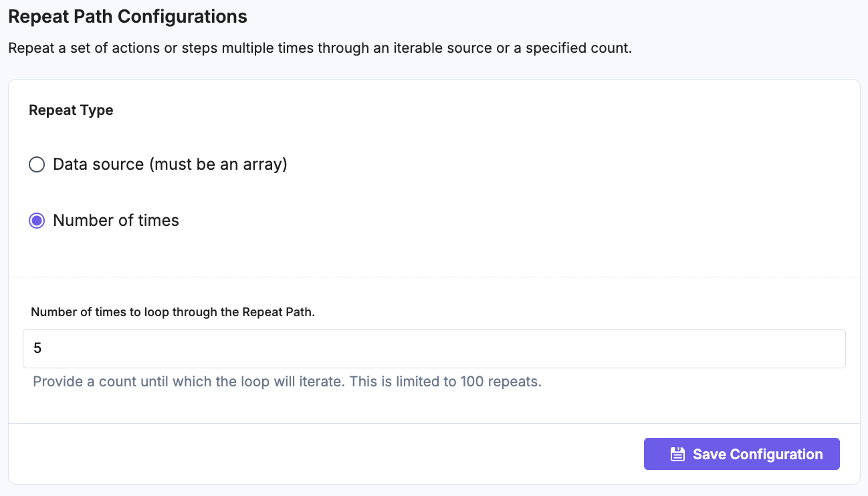Image resolution: width=868 pixels, height=496 pixels.
Task: Click the value "5" in the count field
Action: pyautogui.click(x=37, y=348)
